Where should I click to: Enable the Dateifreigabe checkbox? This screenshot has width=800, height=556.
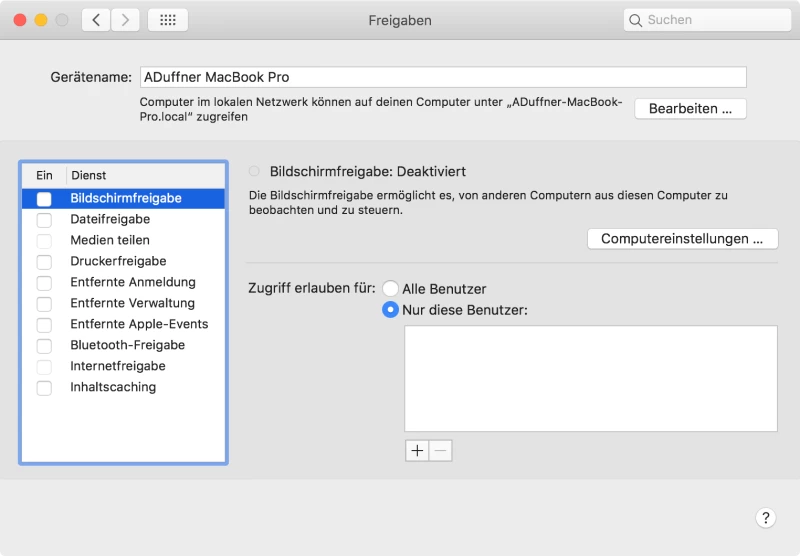(x=44, y=220)
